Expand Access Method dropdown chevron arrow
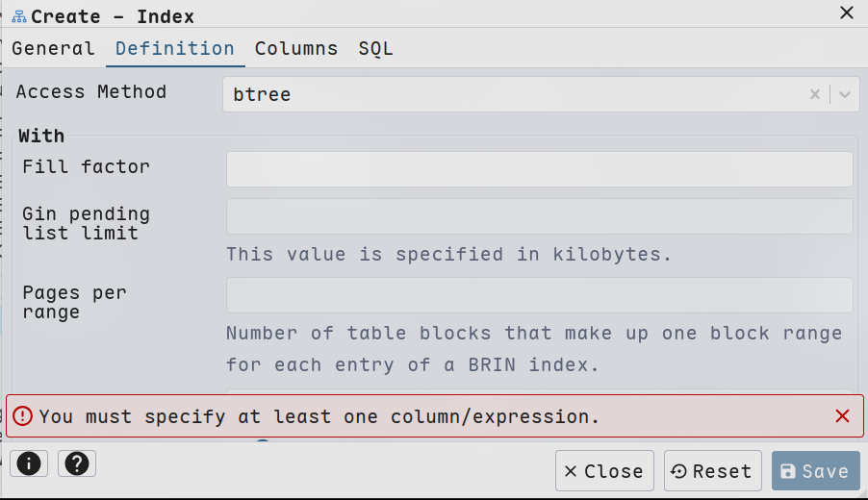The height and width of the screenshot is (500, 868). point(845,94)
